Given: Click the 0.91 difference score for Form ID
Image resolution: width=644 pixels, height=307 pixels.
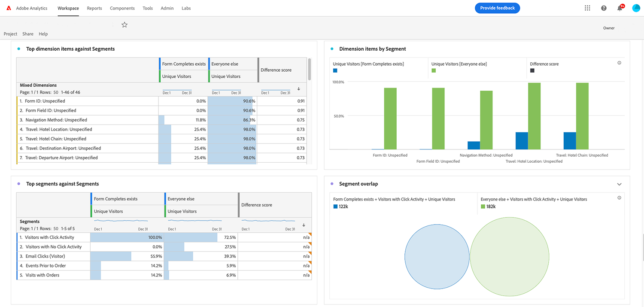Looking at the screenshot, I should click(x=301, y=101).
